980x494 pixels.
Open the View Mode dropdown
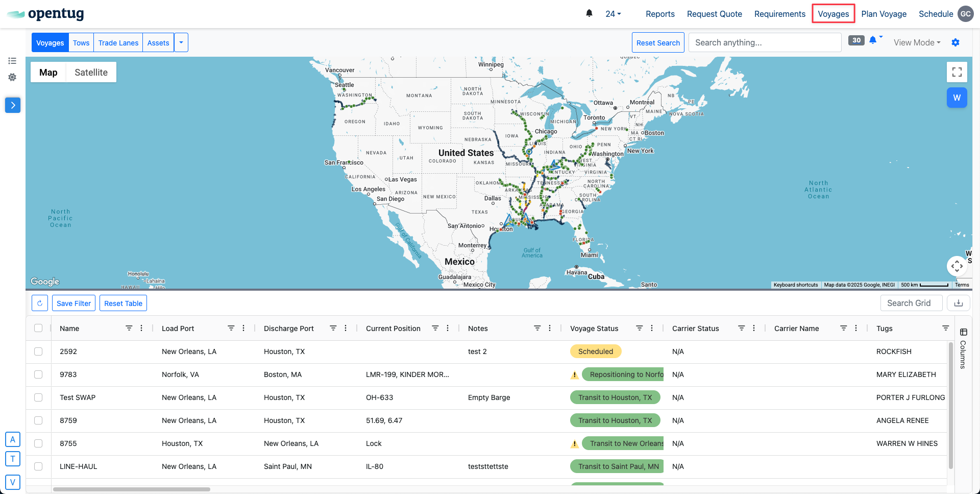tap(917, 42)
